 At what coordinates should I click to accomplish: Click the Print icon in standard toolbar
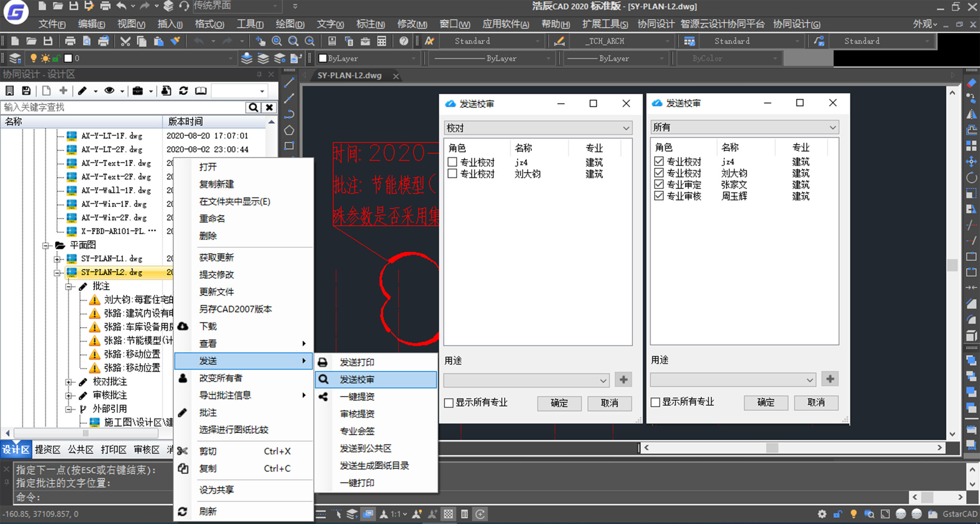click(x=70, y=41)
